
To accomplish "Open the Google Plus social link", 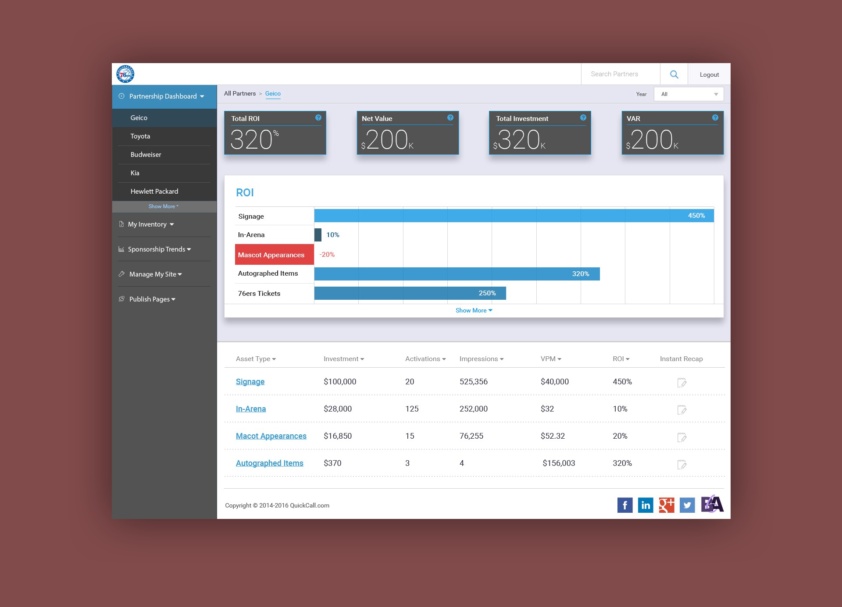I will (666, 505).
